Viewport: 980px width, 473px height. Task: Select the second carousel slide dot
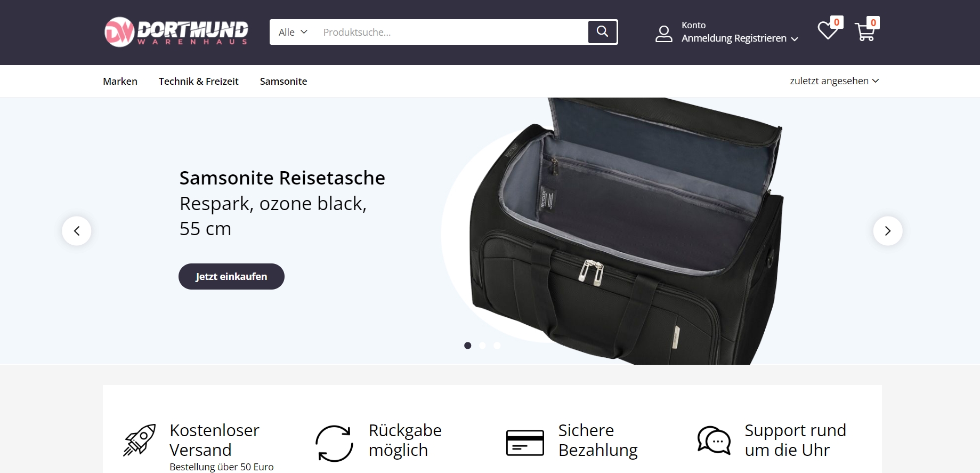pyautogui.click(x=482, y=346)
